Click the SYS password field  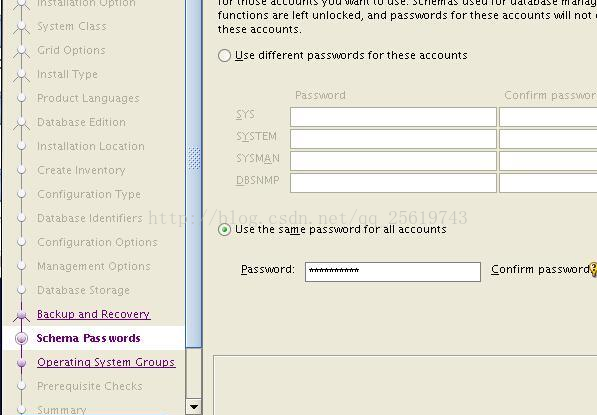[x=393, y=117]
